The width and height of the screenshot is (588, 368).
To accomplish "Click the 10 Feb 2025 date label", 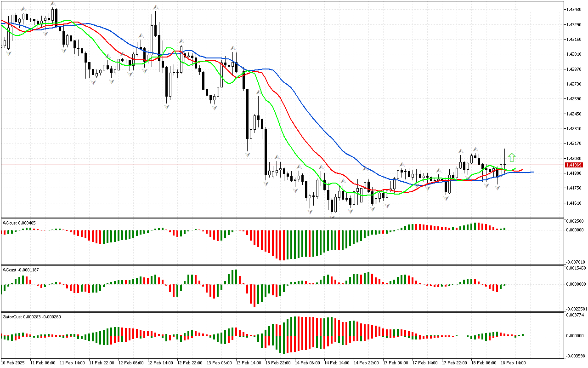I will tap(13, 363).
